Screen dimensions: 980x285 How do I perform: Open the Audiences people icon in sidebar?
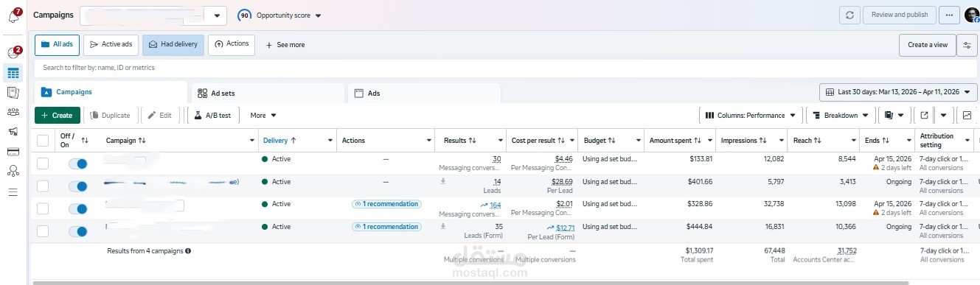pos(13,112)
